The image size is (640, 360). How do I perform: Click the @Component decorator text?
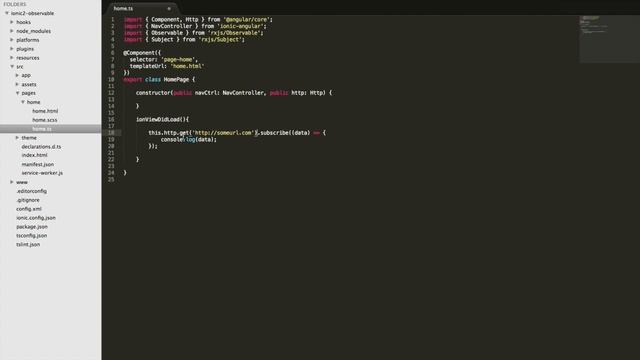[x=139, y=53]
